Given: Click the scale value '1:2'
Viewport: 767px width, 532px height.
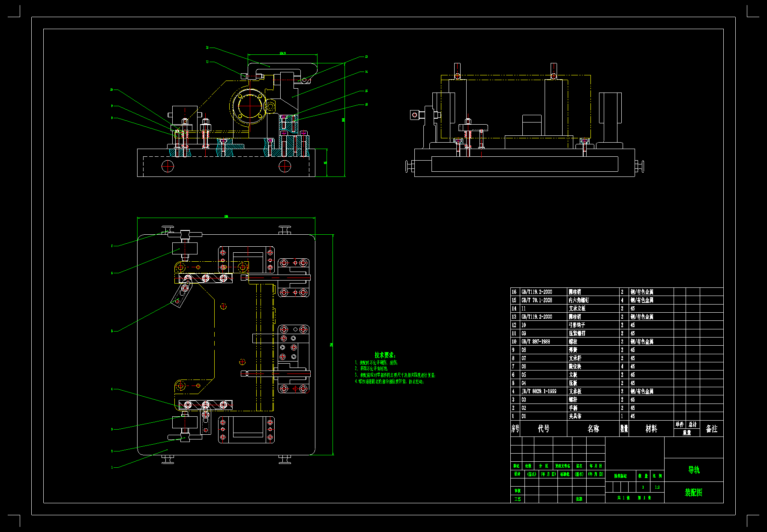Looking at the screenshot, I should (x=657, y=487).
